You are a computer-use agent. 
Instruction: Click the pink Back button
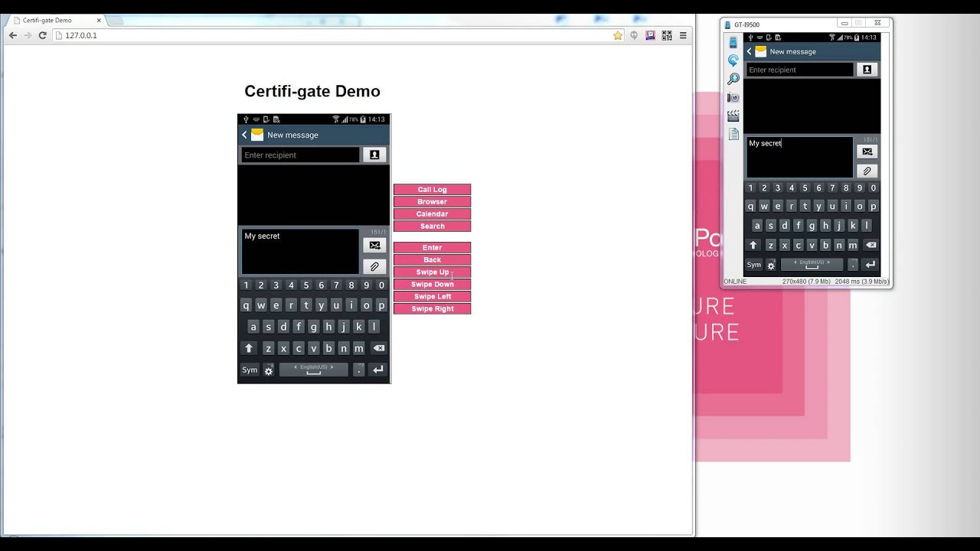pos(432,260)
